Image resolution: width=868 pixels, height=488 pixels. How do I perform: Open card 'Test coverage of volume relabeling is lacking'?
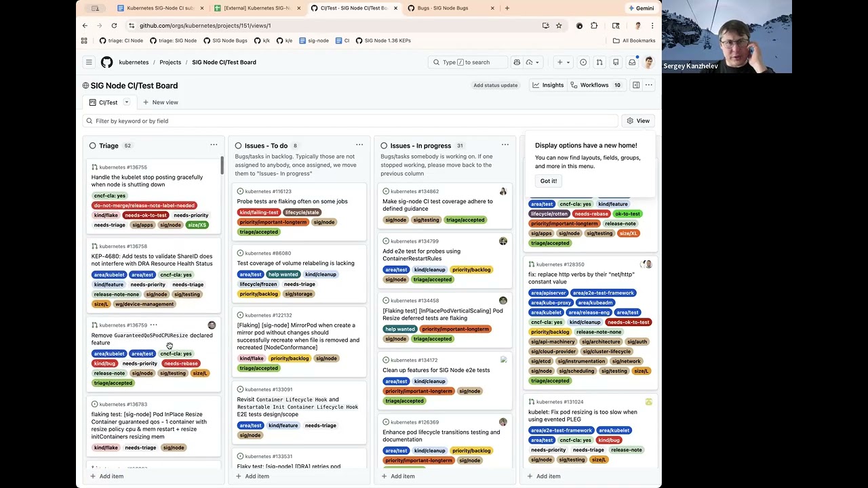(x=296, y=263)
